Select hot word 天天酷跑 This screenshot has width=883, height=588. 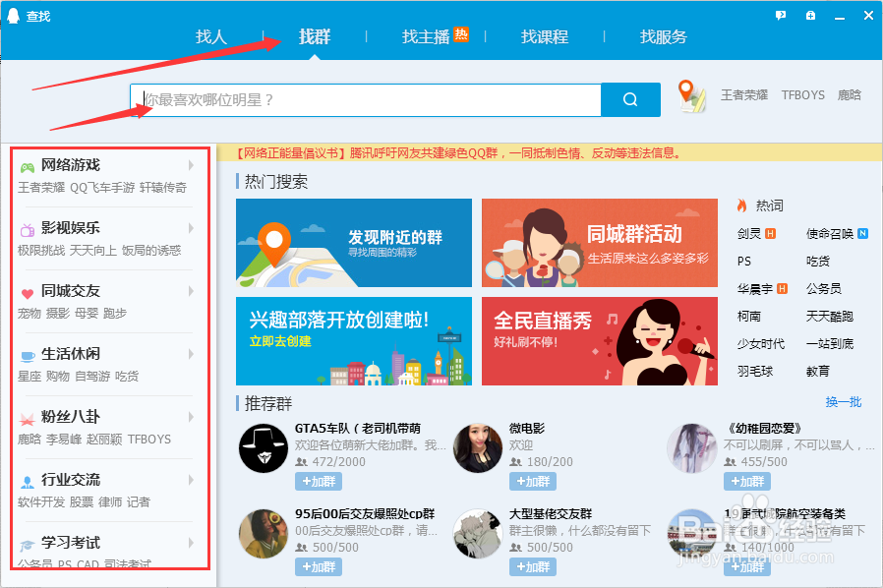[830, 317]
